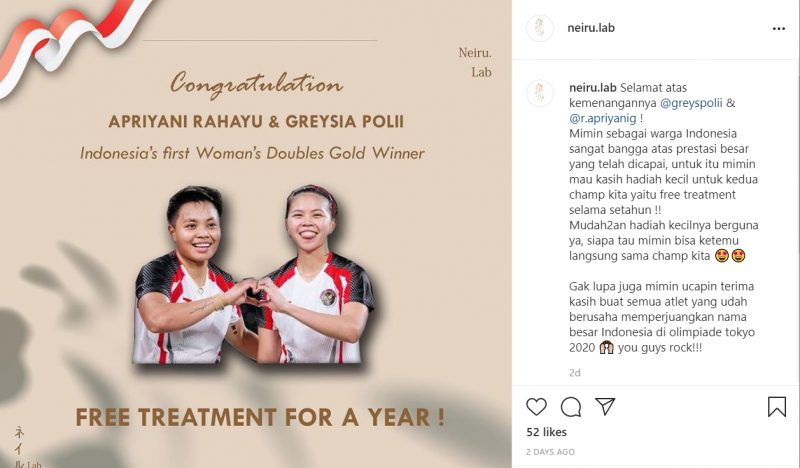Open the @r.apriyanig mention
Viewport: 800px width, 468px height.
click(603, 118)
